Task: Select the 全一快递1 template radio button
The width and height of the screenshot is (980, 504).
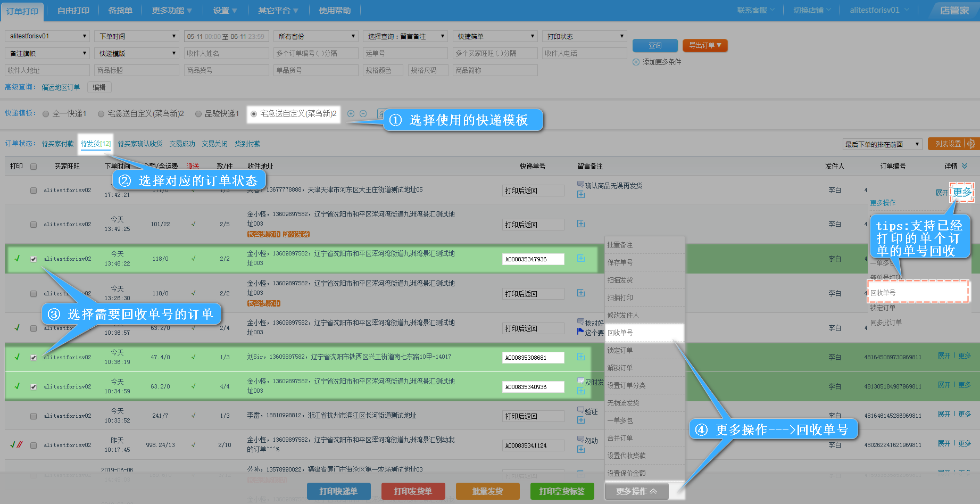Action: 46,114
